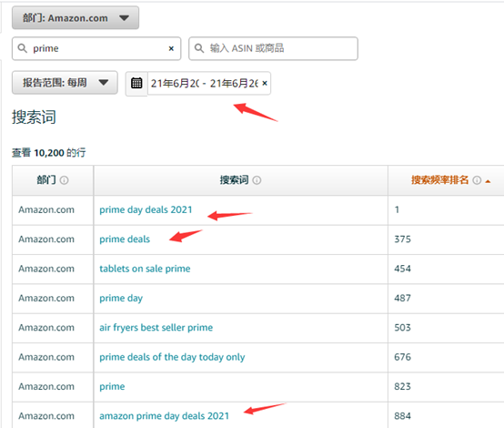The height and width of the screenshot is (428, 504).
Task: Sort by the 搜索词 column header
Action: tap(234, 180)
